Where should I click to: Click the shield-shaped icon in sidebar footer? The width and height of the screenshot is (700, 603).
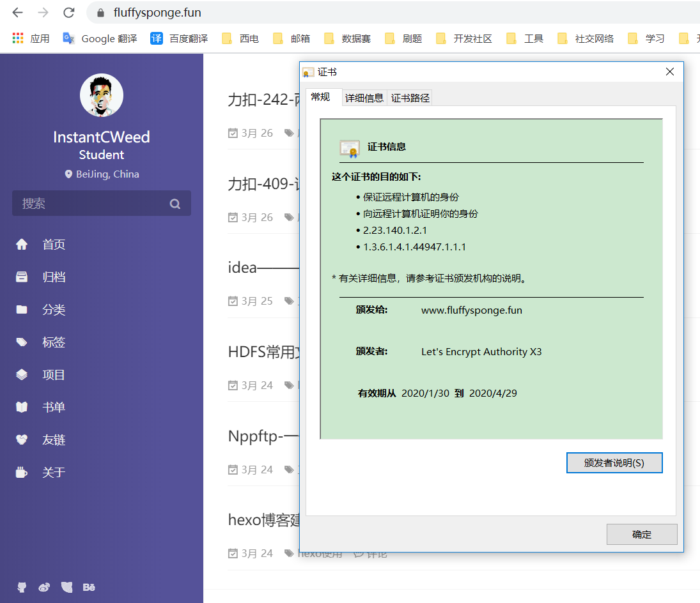point(67,588)
